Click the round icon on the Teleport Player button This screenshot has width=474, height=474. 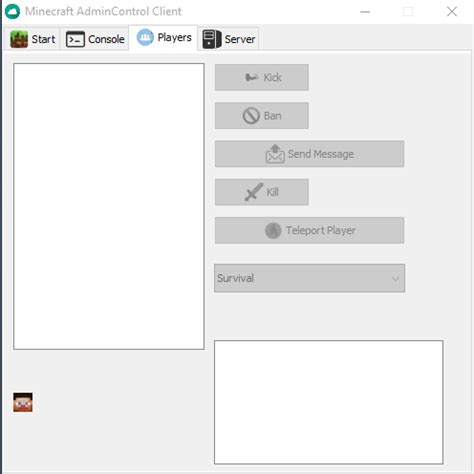pyautogui.click(x=273, y=230)
